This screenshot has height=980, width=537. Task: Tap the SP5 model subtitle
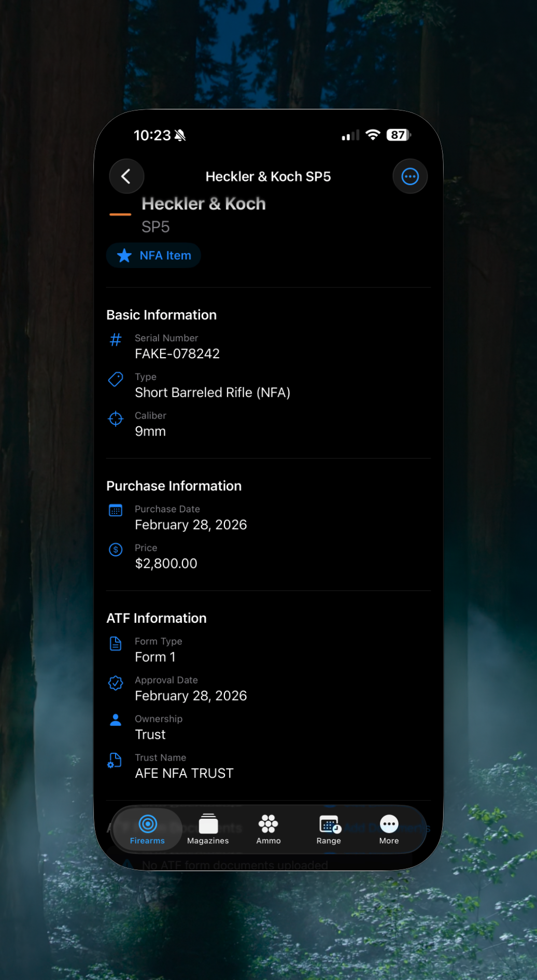(x=156, y=227)
